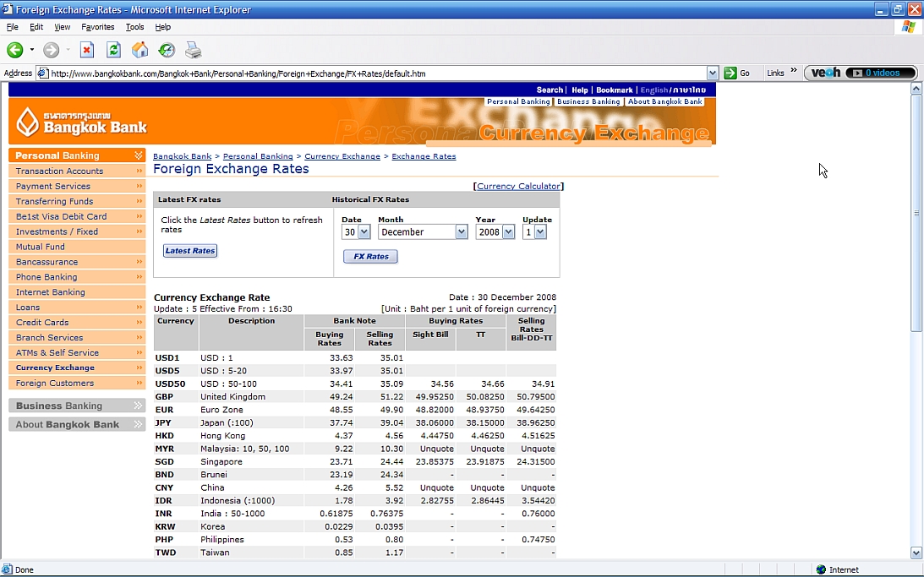
Task: Open Mutual Fund in sidebar
Action: point(77,247)
